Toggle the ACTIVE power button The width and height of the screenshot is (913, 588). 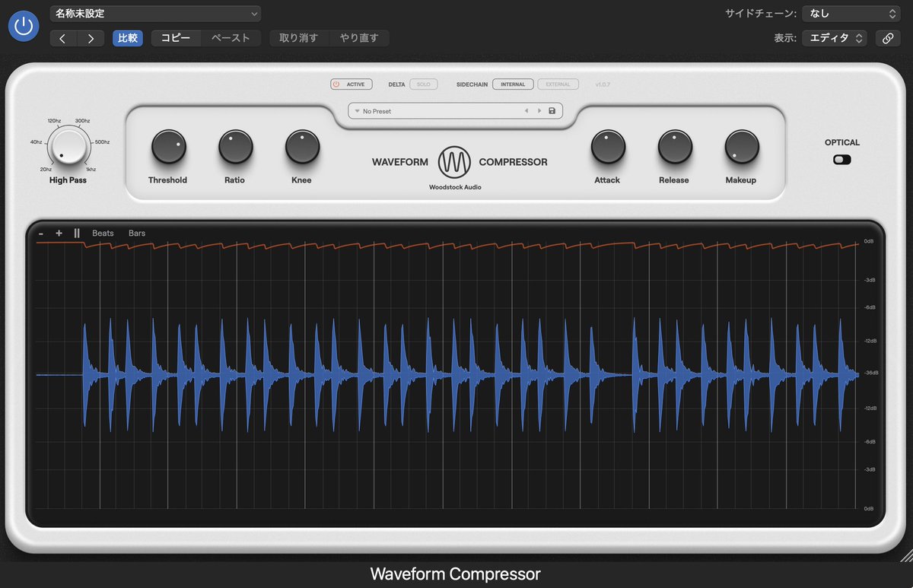click(350, 84)
